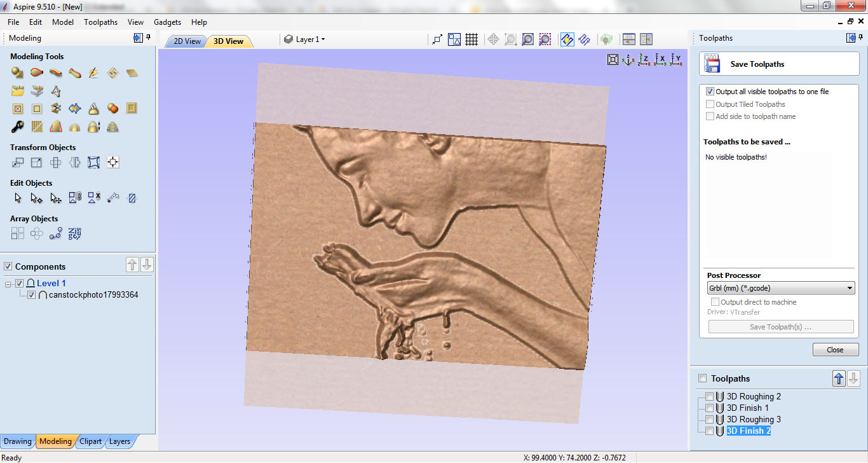The height and width of the screenshot is (463, 868).
Task: Click the 'No visible toolpaths!' text
Action: coord(736,157)
